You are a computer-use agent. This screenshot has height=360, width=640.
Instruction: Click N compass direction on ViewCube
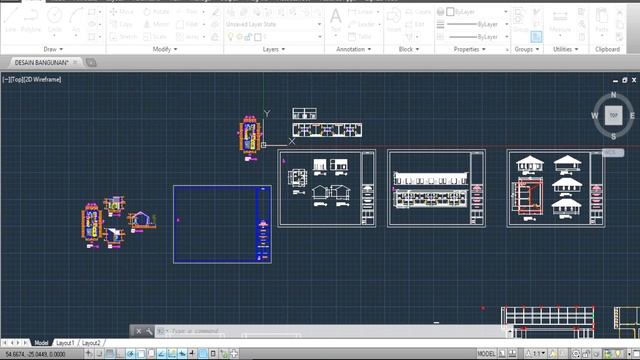[x=613, y=95]
